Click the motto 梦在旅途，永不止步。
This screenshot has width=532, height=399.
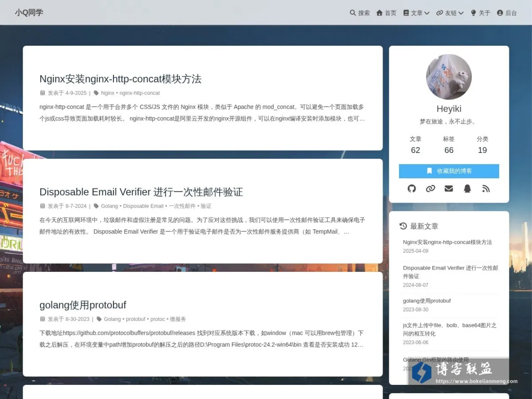click(449, 121)
